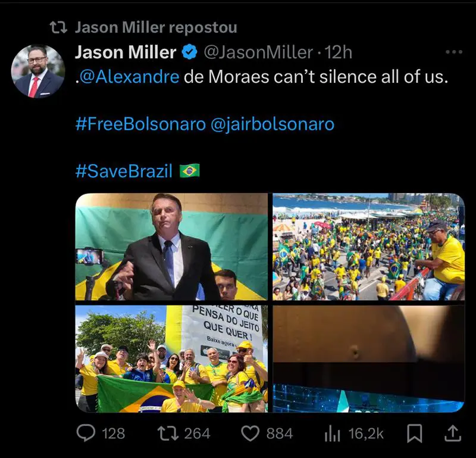
Task: Click the @Alexandre mention link
Action: (x=127, y=77)
